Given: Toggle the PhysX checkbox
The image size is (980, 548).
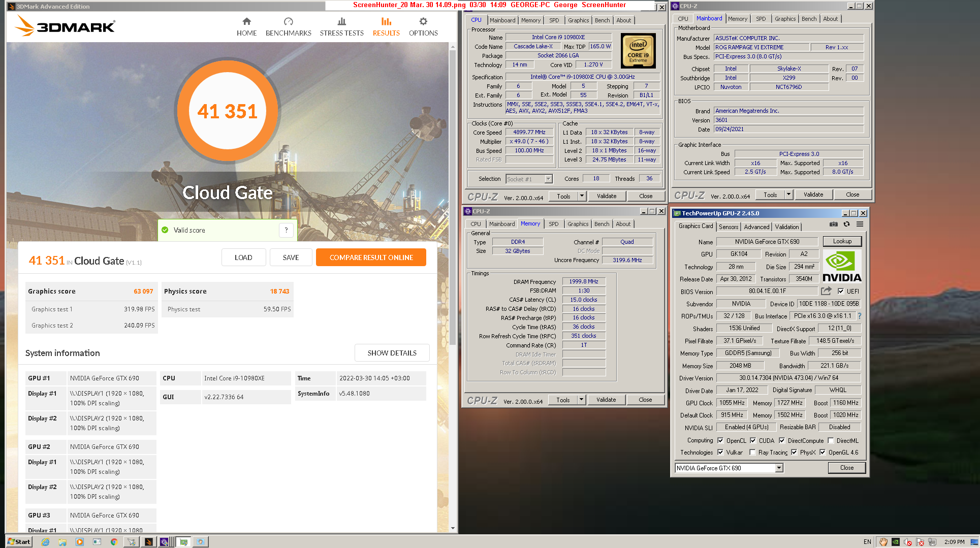Looking at the screenshot, I should (x=794, y=452).
